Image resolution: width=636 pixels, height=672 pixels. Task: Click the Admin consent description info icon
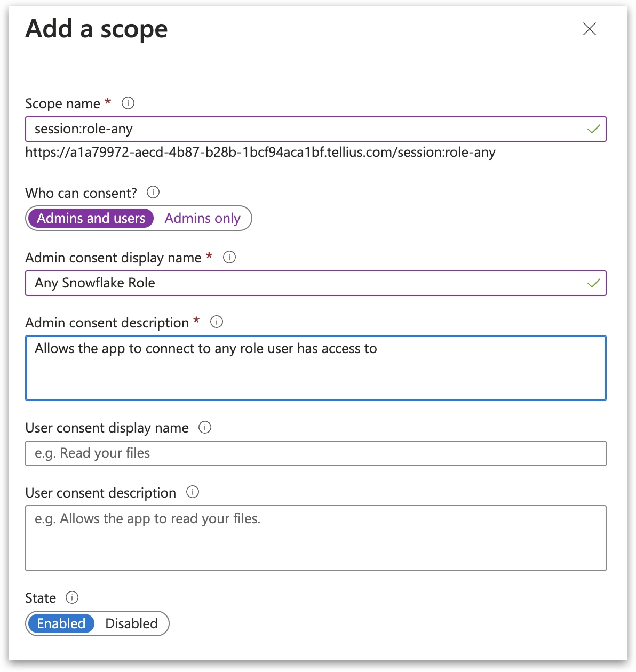pyautogui.click(x=217, y=322)
